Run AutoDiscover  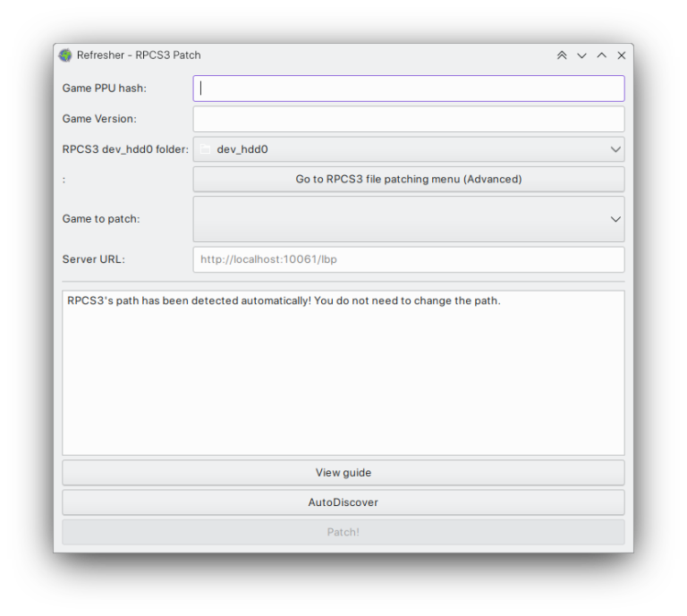(343, 502)
